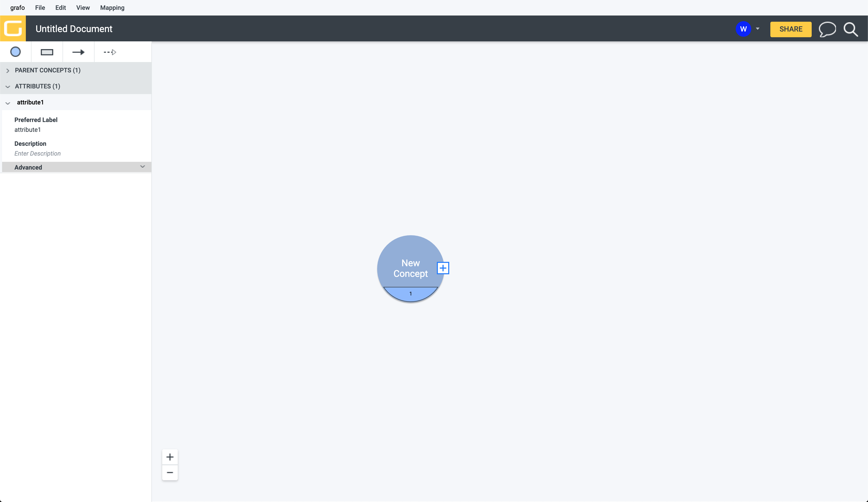This screenshot has height=502, width=868.
Task: Open the Mapping menu
Action: 112,8
